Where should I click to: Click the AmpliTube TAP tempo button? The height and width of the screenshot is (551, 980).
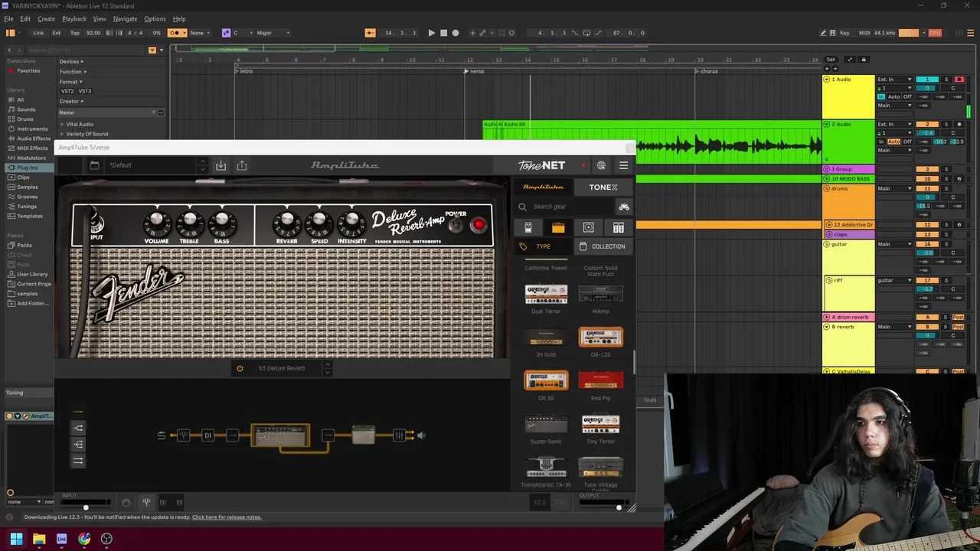[x=560, y=502]
